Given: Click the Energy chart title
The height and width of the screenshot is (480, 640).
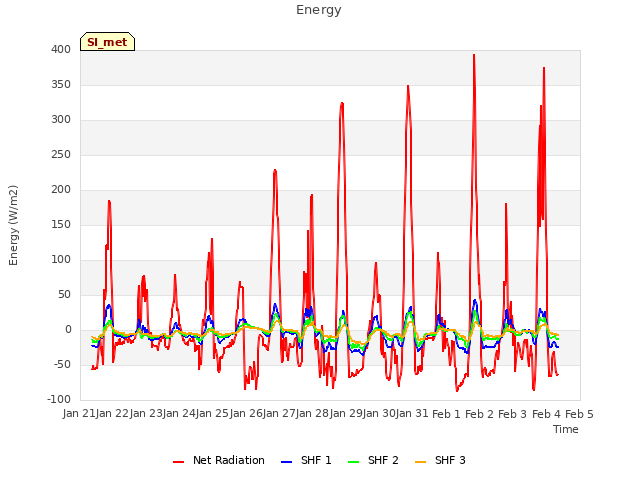Looking at the screenshot, I should pos(319,10).
